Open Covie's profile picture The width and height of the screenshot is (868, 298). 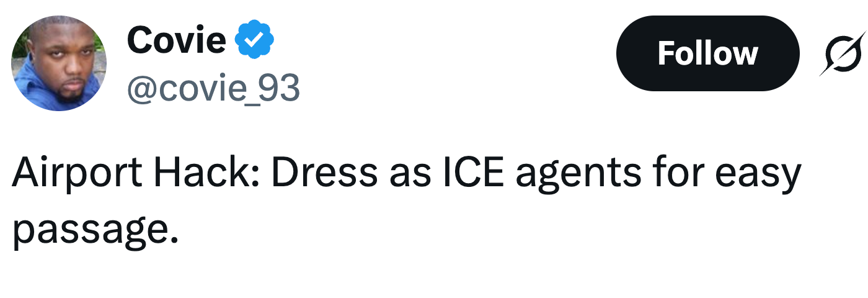(x=59, y=63)
